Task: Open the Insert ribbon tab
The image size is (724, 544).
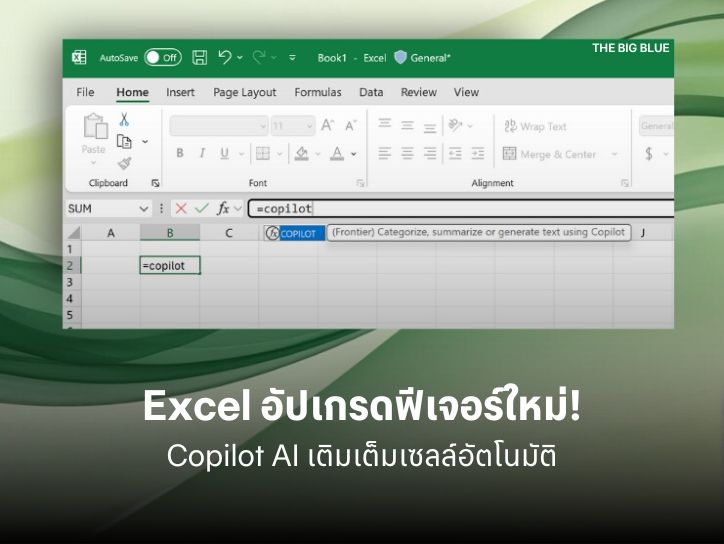Action: (180, 92)
